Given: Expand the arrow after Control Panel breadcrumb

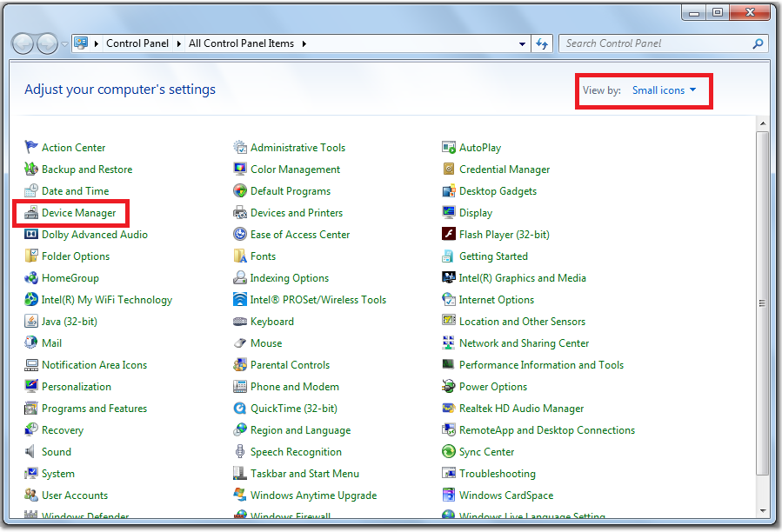Looking at the screenshot, I should pos(178,43).
